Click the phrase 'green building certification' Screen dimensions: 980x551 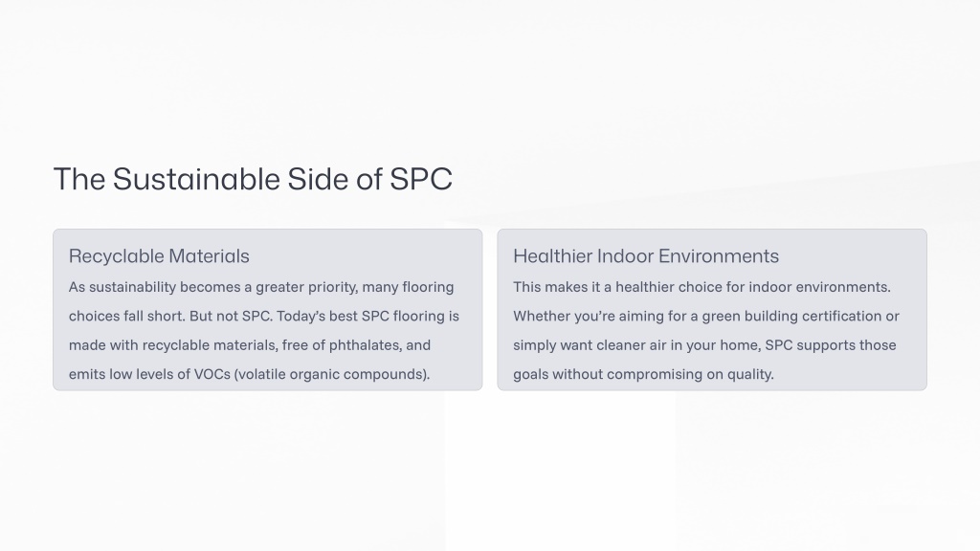pyautogui.click(x=791, y=316)
